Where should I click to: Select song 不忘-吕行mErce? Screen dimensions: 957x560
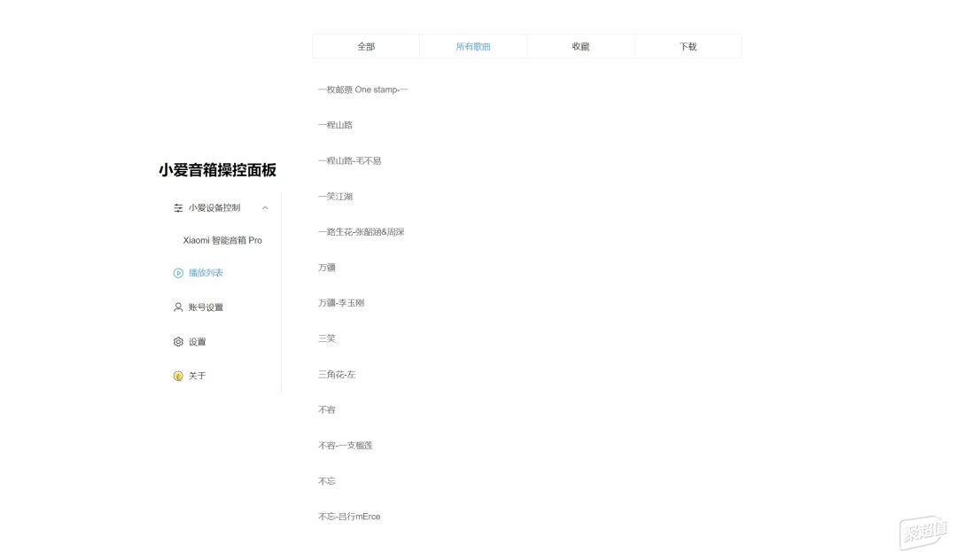click(x=349, y=517)
